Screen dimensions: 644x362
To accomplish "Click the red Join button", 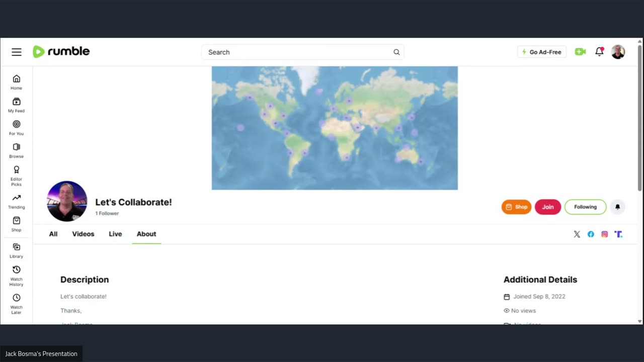I will pyautogui.click(x=548, y=207).
